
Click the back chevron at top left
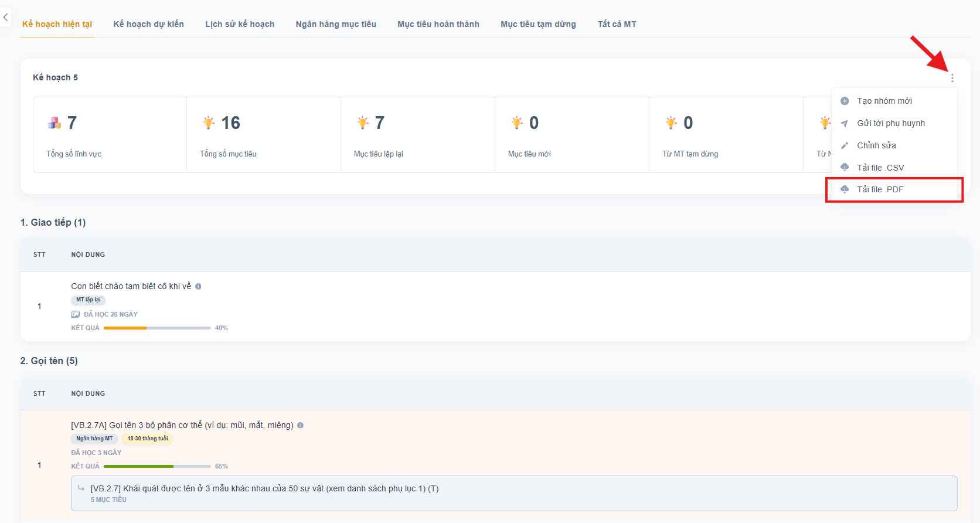click(x=5, y=17)
